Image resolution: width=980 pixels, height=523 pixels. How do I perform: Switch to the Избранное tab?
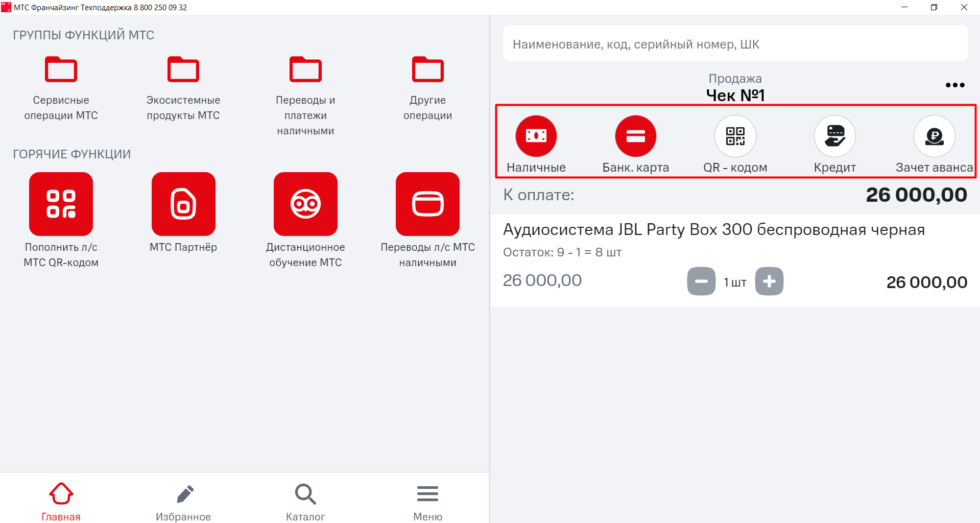pyautogui.click(x=183, y=502)
